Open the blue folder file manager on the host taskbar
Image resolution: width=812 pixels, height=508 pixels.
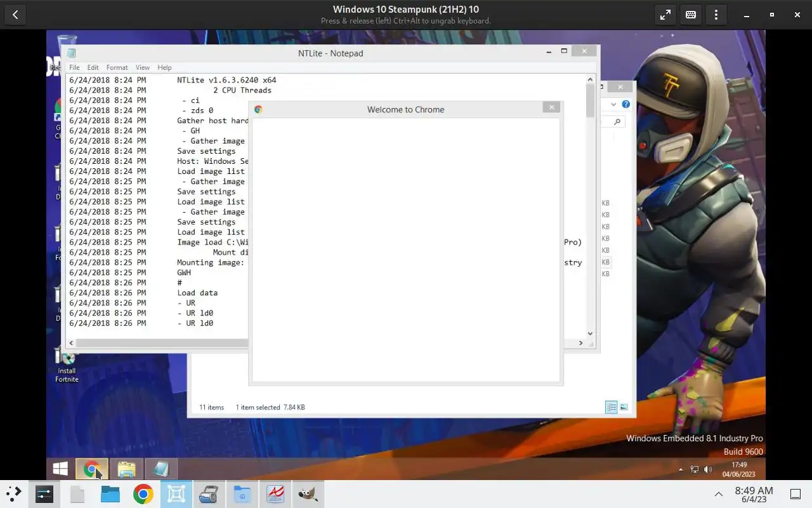click(110, 494)
